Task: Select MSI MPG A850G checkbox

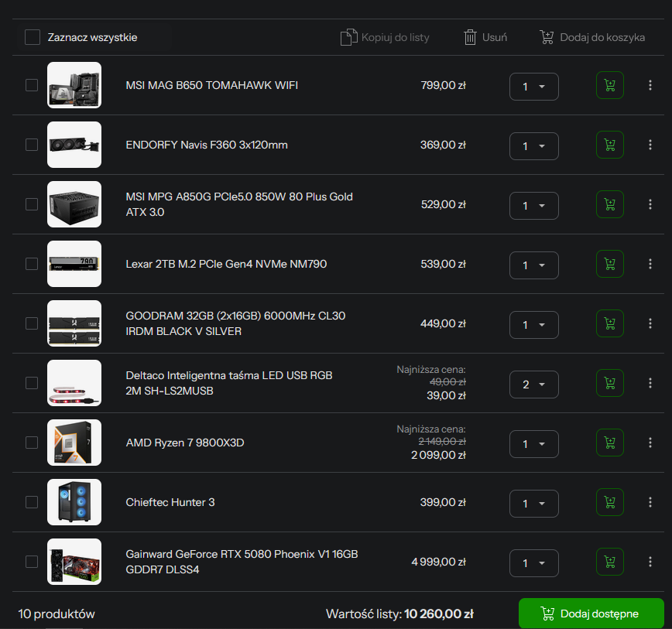Action: pos(32,204)
